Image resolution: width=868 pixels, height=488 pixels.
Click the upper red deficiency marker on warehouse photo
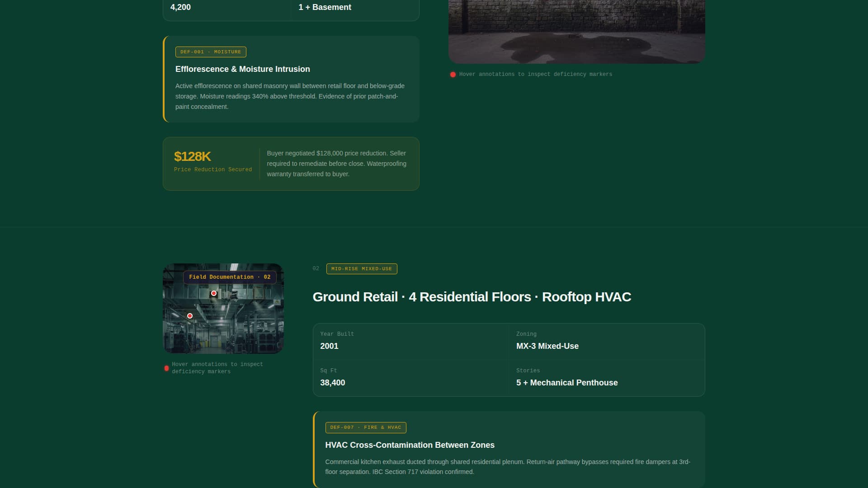(x=214, y=293)
